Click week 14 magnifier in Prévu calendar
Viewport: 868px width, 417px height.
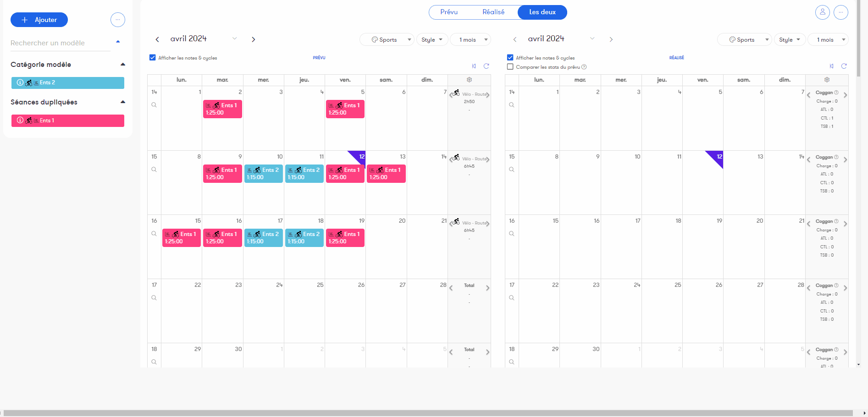(154, 105)
